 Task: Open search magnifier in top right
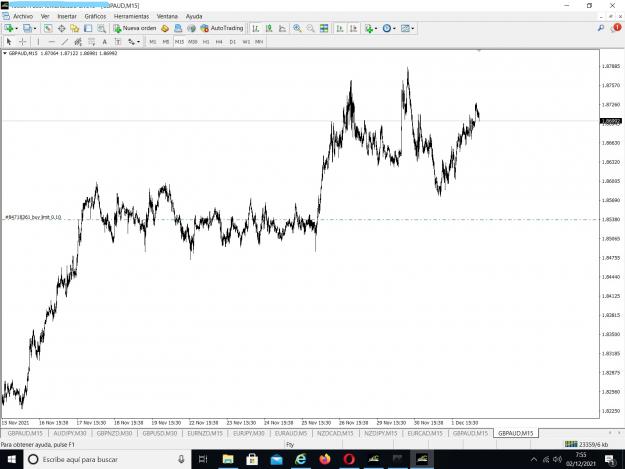601,28
